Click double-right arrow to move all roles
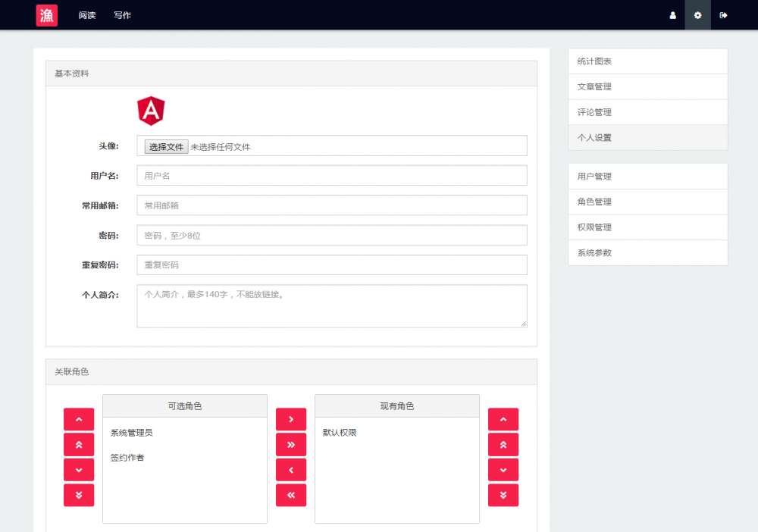 click(291, 444)
